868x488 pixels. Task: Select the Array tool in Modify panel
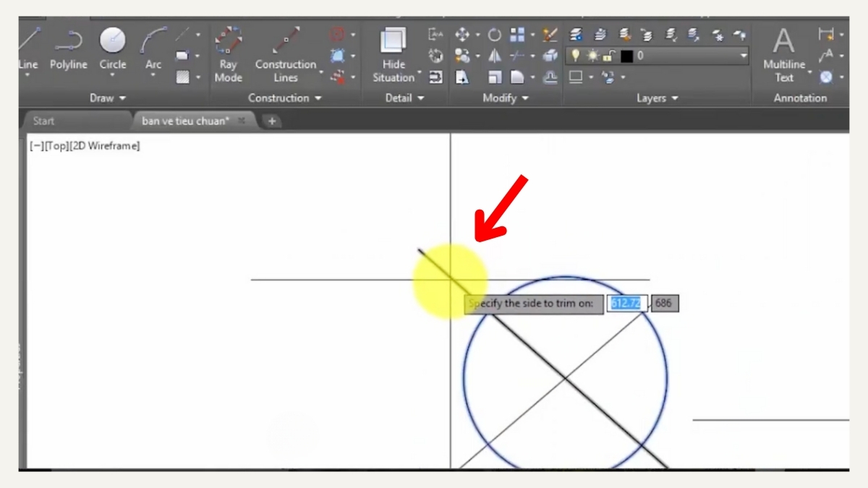[x=517, y=34]
